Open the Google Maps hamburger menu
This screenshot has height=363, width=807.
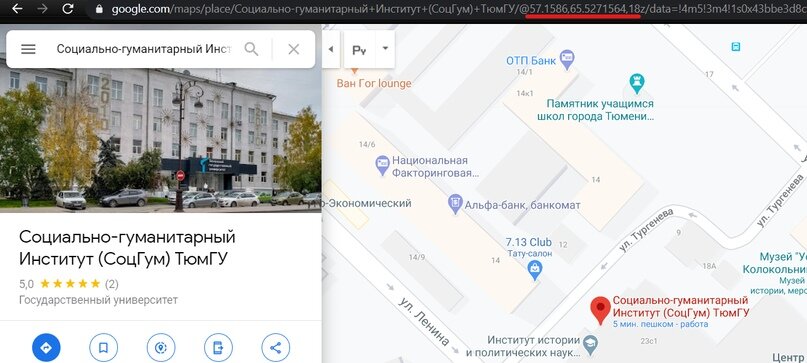click(x=28, y=49)
